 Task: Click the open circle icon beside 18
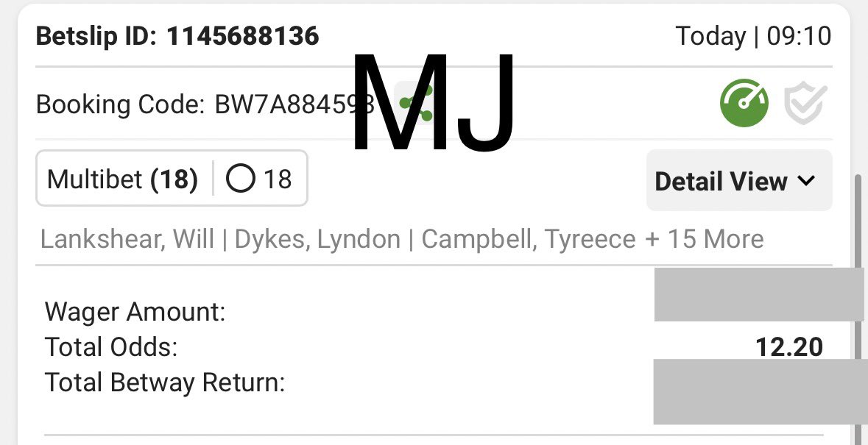coord(240,179)
